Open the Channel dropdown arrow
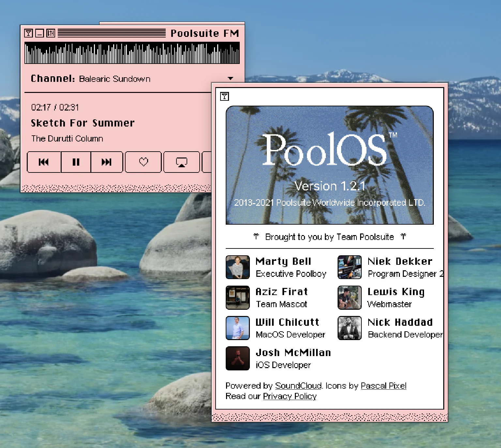Viewport: 501px width, 448px height. pos(231,79)
